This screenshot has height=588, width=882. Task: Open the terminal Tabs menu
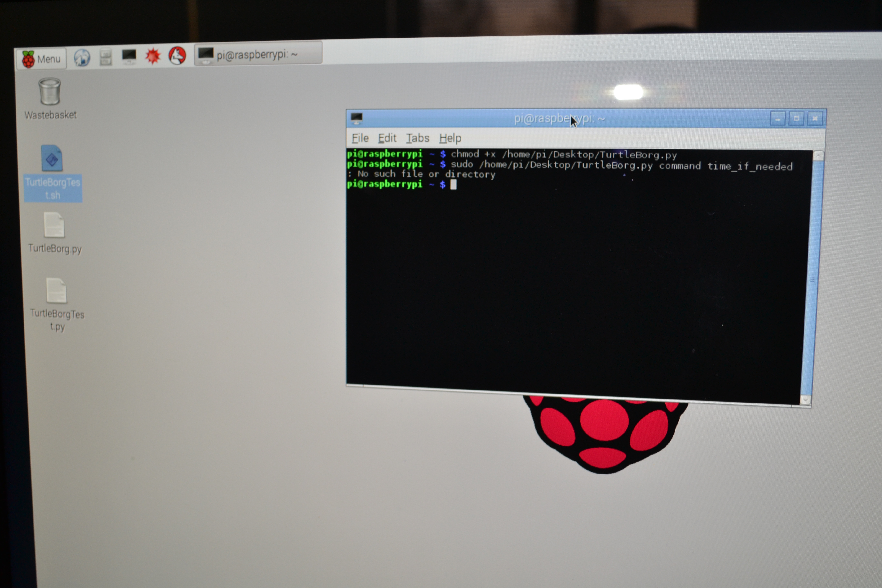[x=417, y=138]
